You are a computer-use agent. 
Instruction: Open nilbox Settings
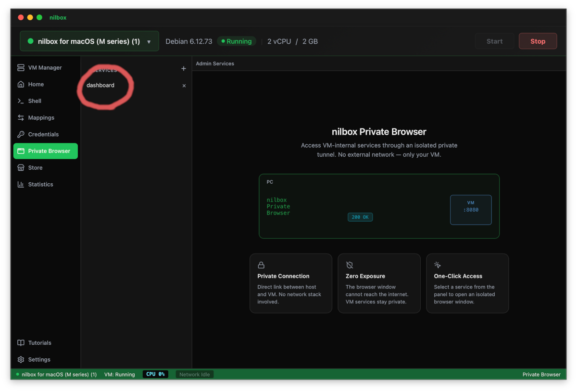[38, 359]
